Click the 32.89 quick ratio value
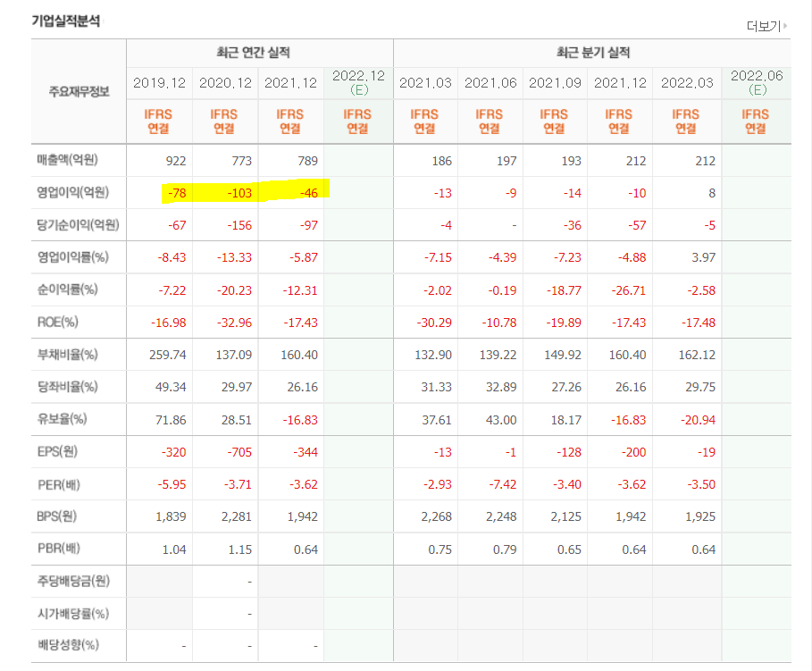 (x=501, y=387)
